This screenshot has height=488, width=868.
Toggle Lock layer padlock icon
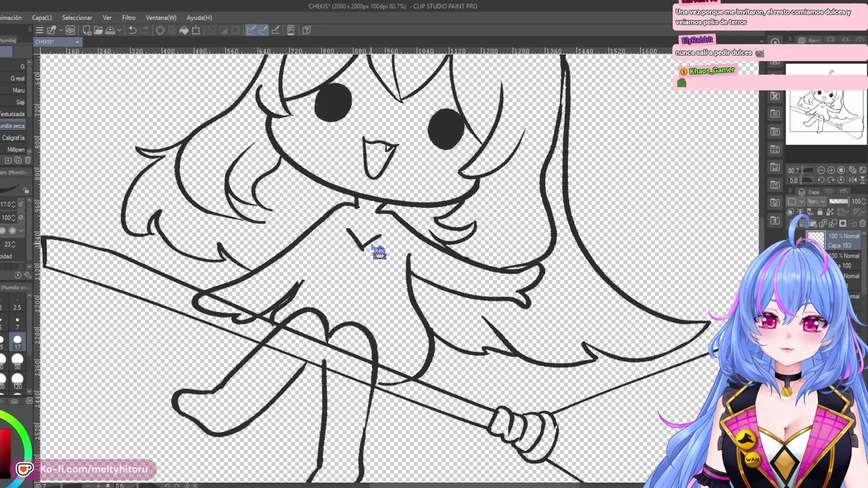tap(820, 212)
